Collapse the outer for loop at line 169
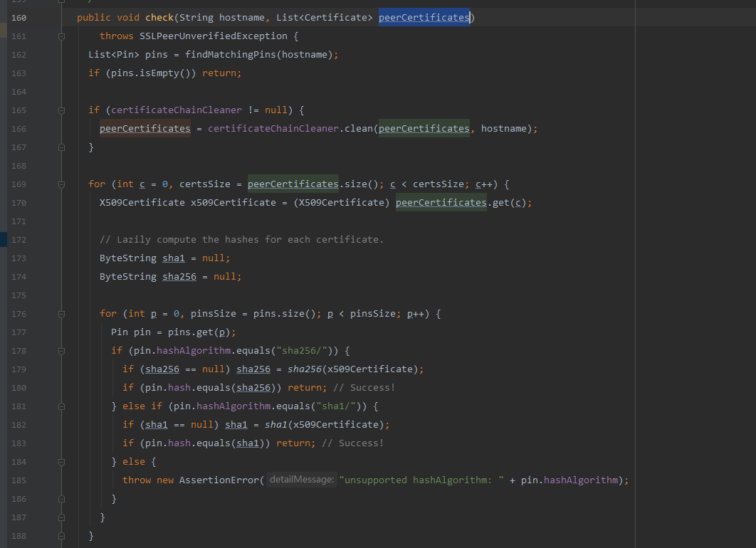The image size is (756, 548). (x=62, y=184)
